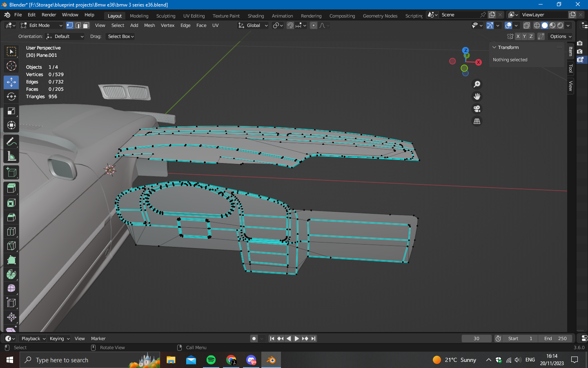Choose the Bevel tool
Viewport: 588px width, 368px height.
point(11,217)
